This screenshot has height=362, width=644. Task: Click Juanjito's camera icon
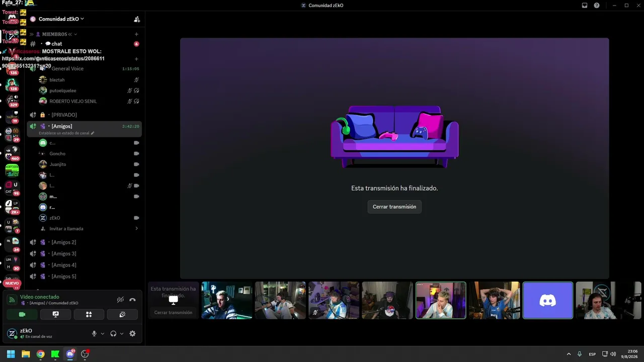[136, 164]
